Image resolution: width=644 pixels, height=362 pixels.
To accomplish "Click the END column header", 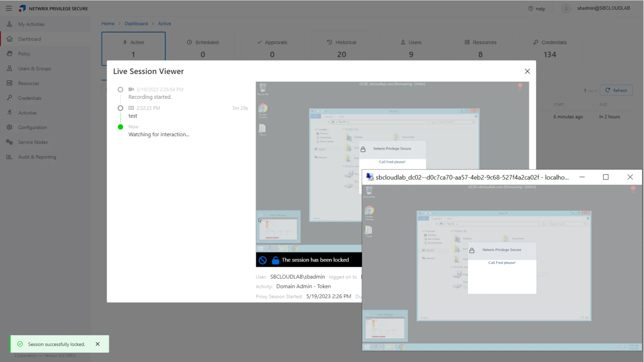I will tap(603, 105).
